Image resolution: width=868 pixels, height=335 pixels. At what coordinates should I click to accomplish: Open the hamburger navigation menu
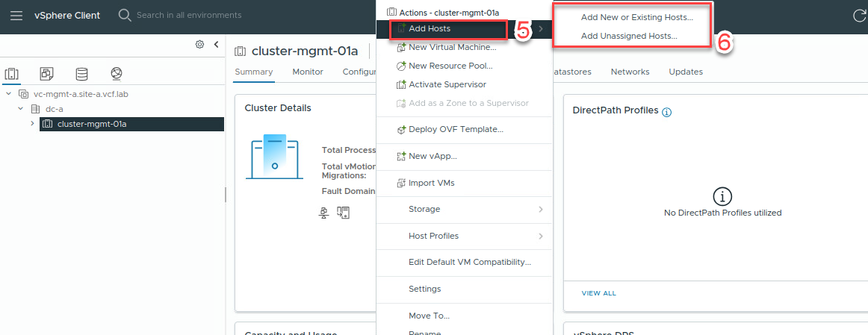point(16,16)
